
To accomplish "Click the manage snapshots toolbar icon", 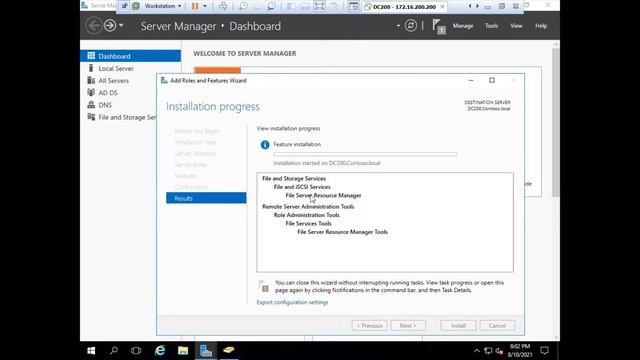I will point(271,6).
